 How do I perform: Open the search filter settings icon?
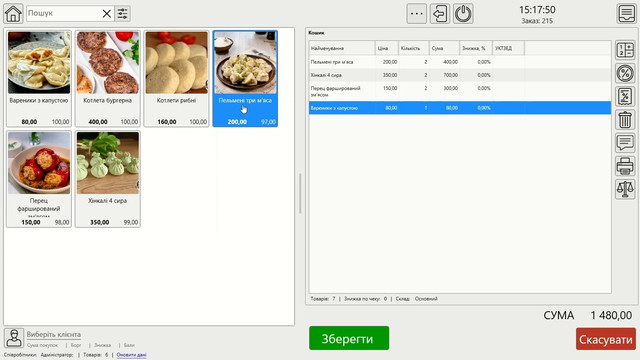coord(122,13)
